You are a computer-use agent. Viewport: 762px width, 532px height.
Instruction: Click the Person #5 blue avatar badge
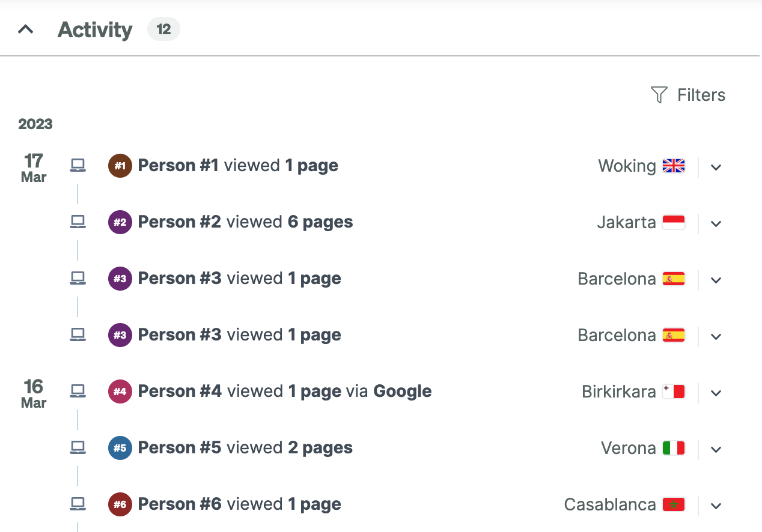(x=120, y=448)
